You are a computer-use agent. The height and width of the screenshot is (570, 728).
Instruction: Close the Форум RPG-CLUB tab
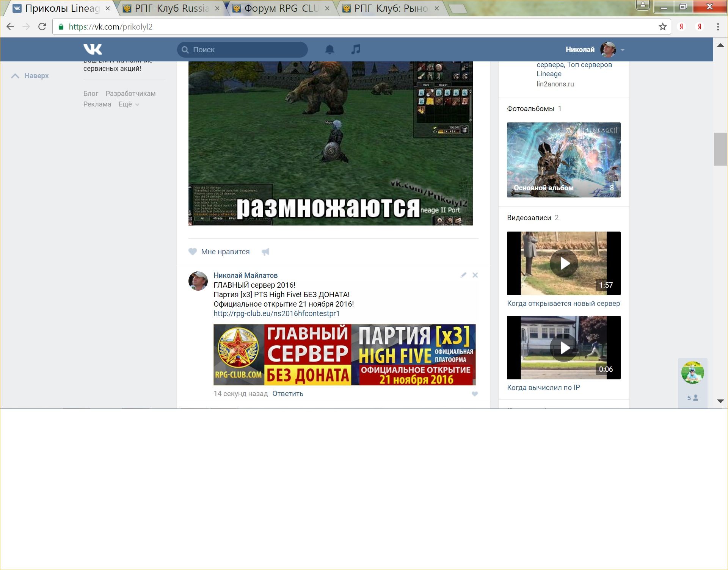click(x=327, y=8)
